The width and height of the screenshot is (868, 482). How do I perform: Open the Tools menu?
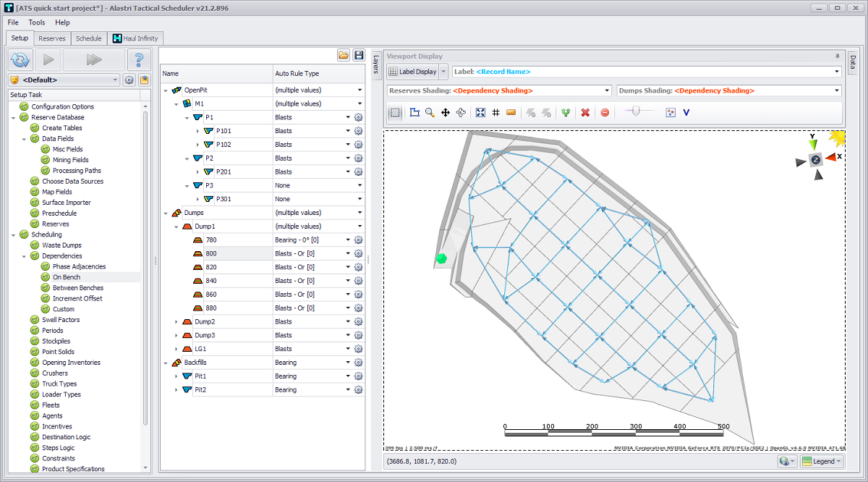point(36,22)
